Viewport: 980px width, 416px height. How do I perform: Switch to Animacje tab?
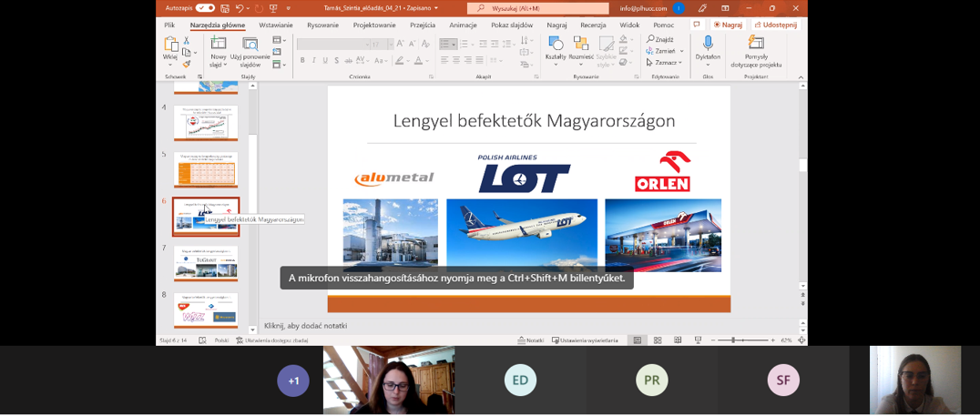click(463, 25)
